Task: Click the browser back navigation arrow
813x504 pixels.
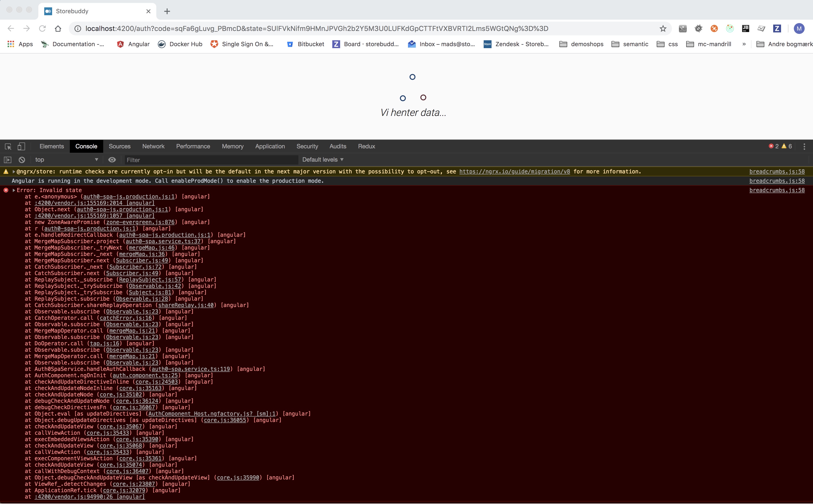Action: point(10,28)
